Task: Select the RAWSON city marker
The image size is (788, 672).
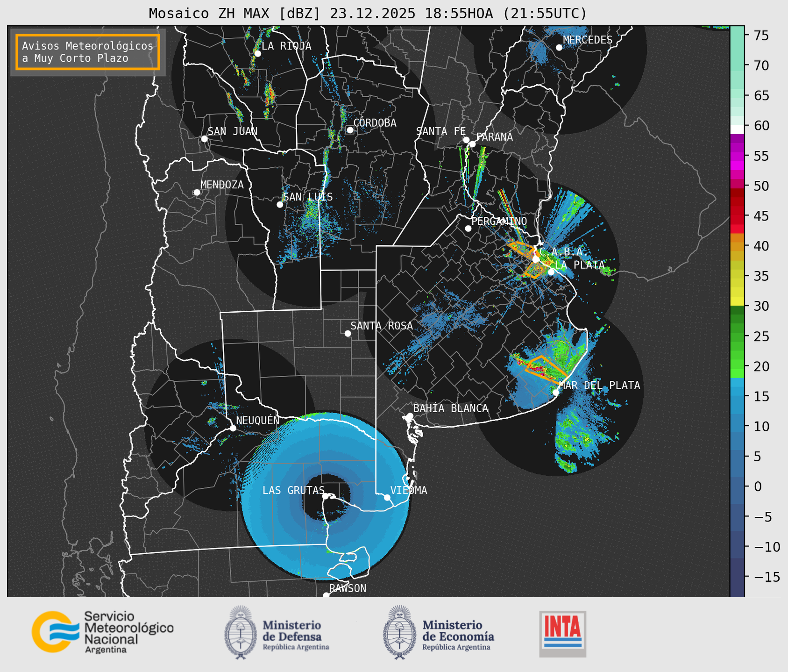Action: (326, 595)
